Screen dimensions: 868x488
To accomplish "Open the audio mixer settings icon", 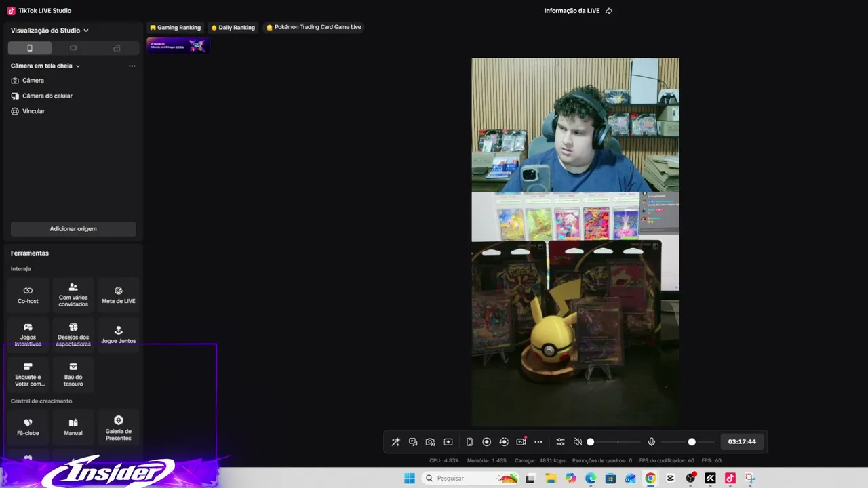I will [x=560, y=442].
